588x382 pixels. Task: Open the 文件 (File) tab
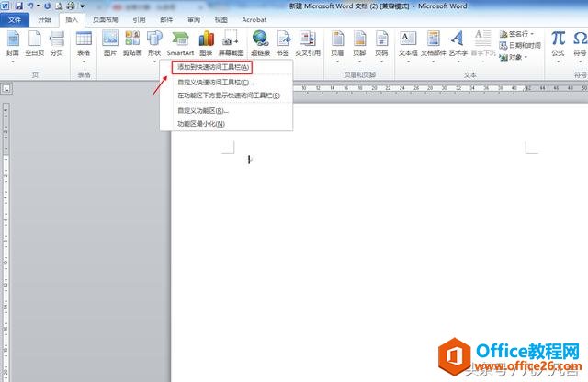pos(15,19)
